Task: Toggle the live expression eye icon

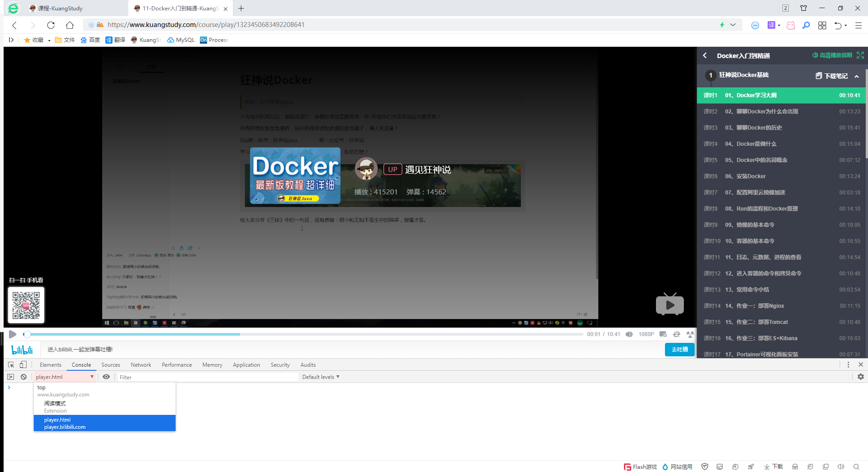Action: coord(106,377)
